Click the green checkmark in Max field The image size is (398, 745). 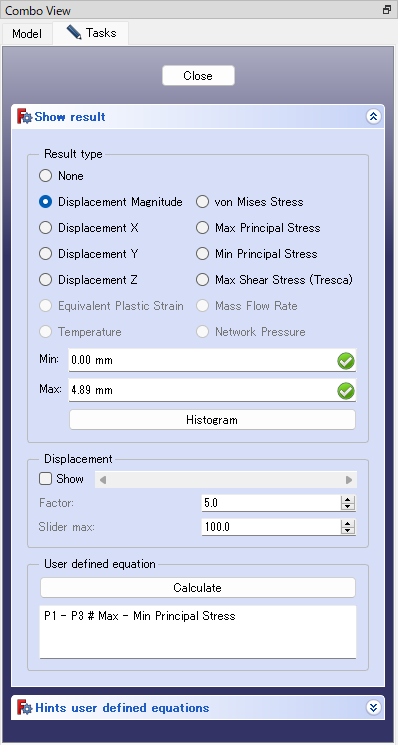(346, 392)
